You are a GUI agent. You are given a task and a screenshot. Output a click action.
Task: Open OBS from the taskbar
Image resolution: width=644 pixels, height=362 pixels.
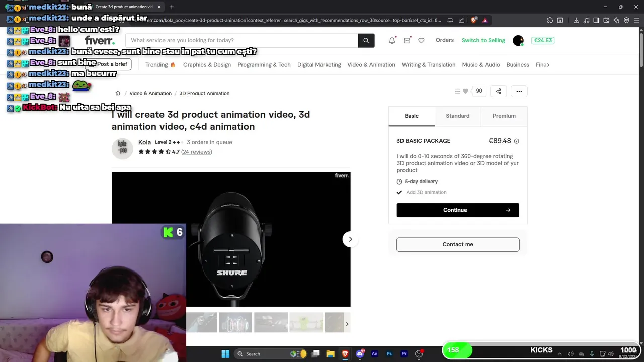click(x=419, y=354)
